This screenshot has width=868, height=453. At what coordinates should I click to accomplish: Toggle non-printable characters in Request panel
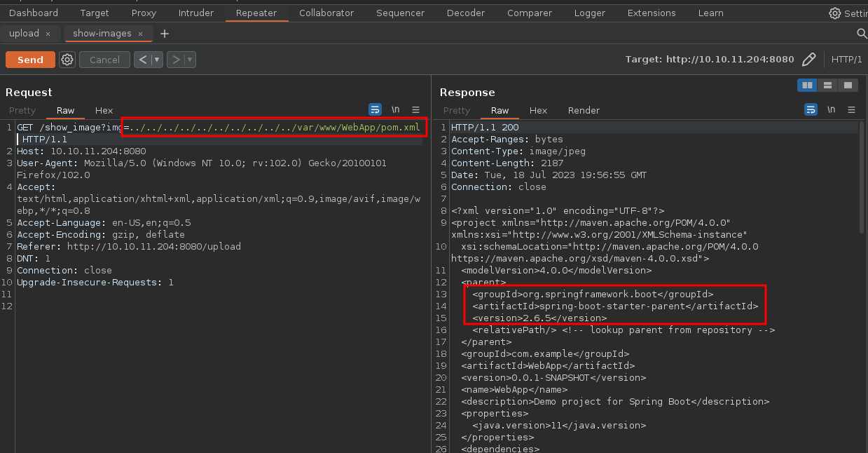click(396, 109)
